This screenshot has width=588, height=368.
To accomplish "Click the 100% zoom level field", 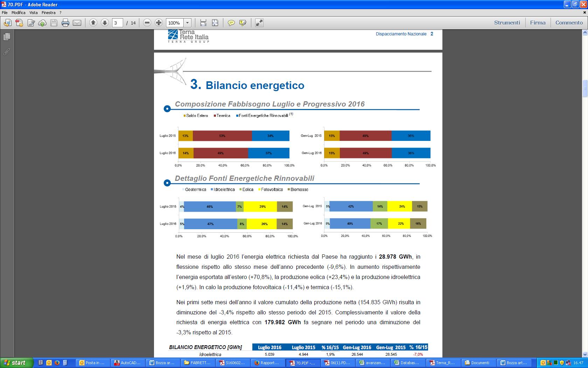I will point(175,23).
